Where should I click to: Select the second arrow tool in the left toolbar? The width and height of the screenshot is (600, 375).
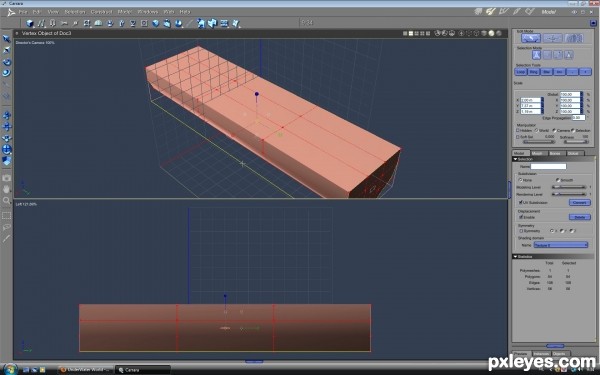tap(7, 51)
